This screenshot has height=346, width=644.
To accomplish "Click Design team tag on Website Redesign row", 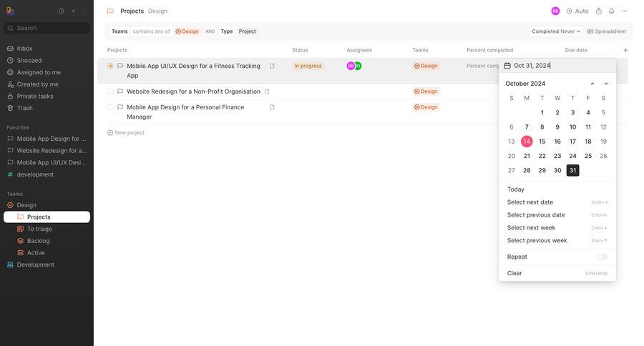I will pos(426,92).
